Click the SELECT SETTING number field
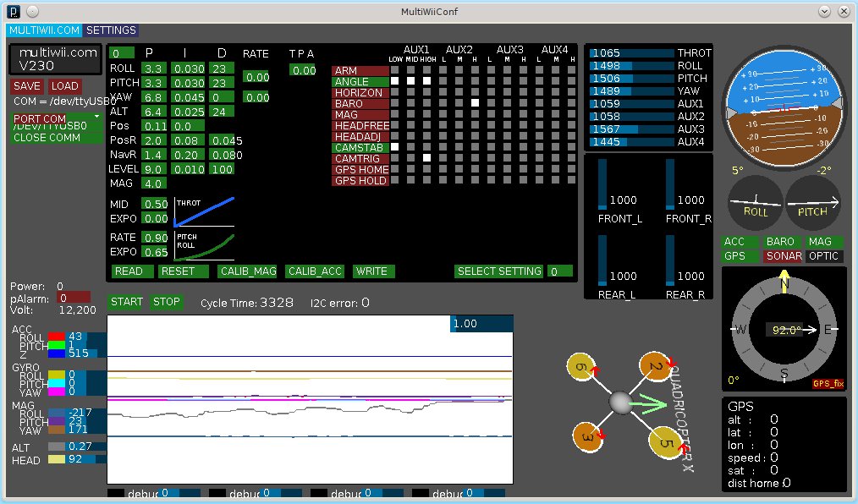This screenshot has width=858, height=504. click(x=559, y=271)
